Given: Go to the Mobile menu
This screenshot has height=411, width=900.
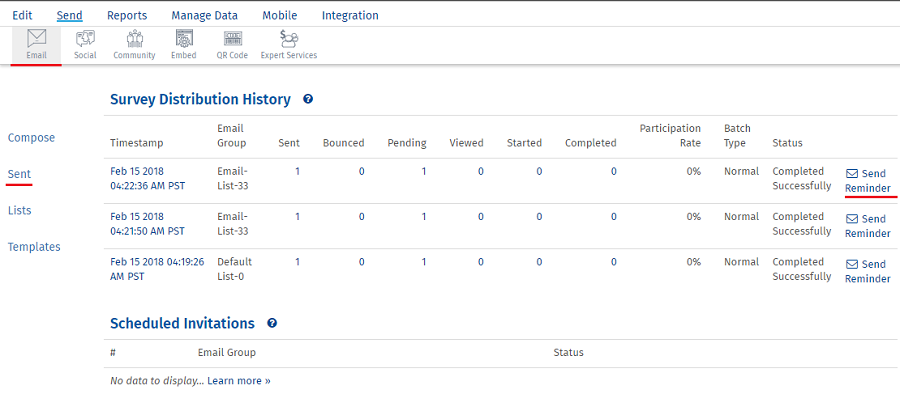Looking at the screenshot, I should click(x=280, y=15).
